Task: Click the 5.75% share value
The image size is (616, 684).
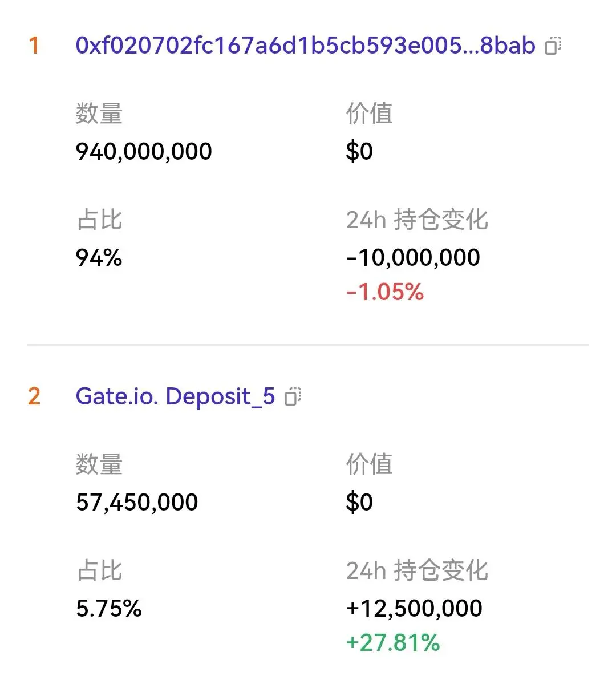Action: click(108, 609)
